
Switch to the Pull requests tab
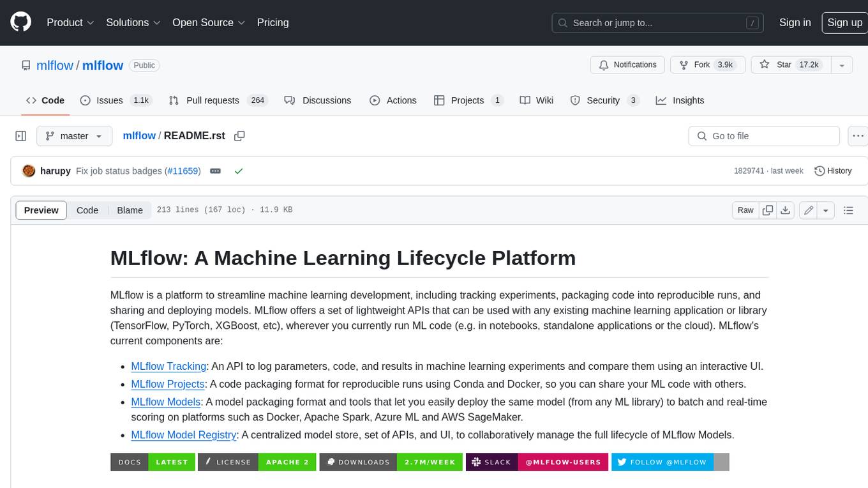point(218,100)
